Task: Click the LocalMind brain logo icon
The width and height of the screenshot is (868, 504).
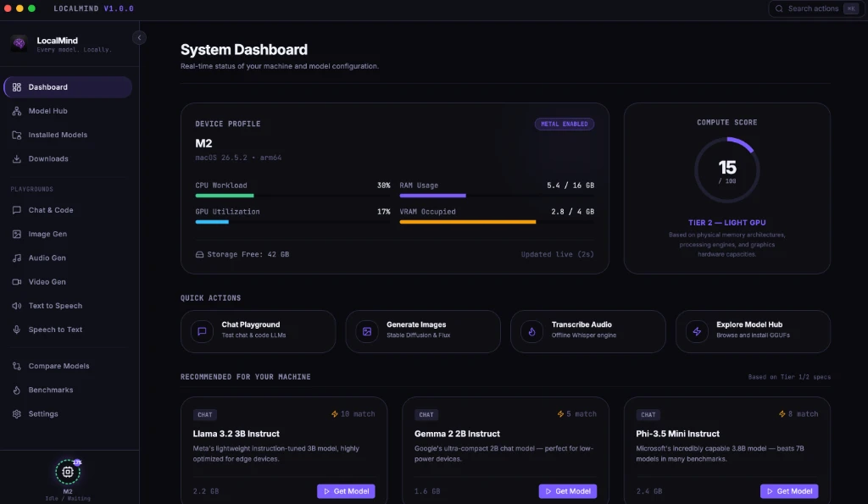Action: [x=19, y=43]
